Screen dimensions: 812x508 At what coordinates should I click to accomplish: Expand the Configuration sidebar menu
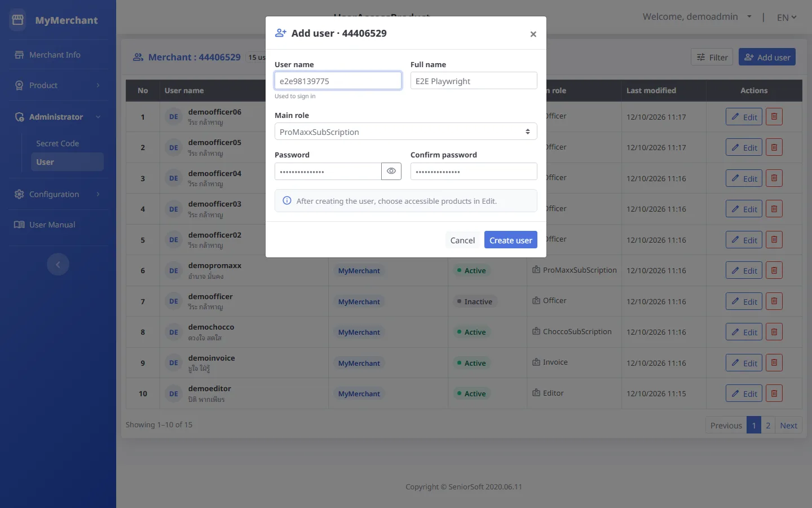58,194
